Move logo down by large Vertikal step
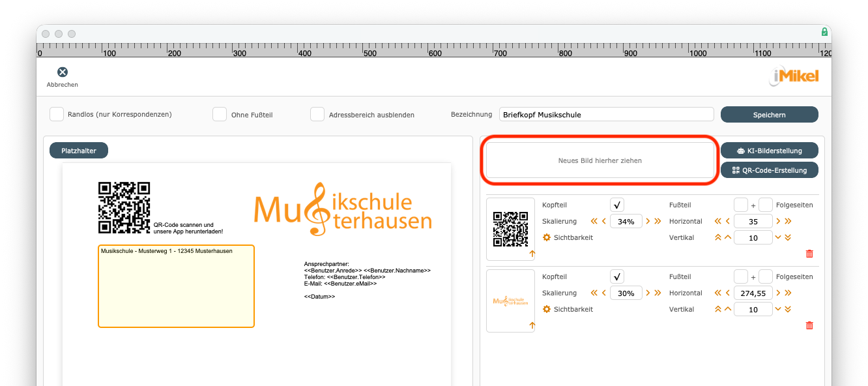This screenshot has height=386, width=868. tap(788, 309)
